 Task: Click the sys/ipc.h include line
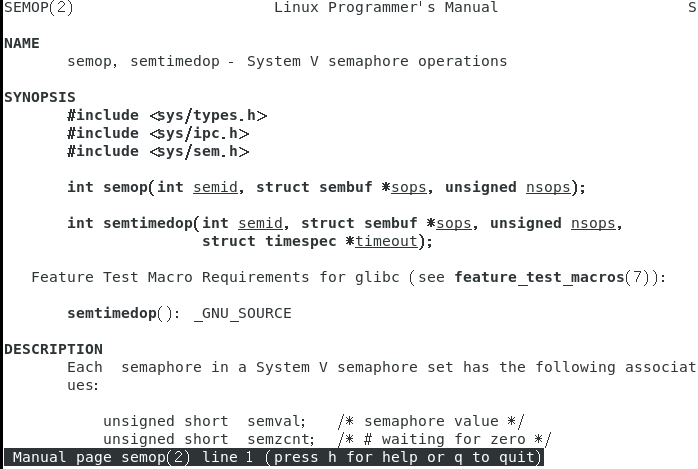(158, 134)
